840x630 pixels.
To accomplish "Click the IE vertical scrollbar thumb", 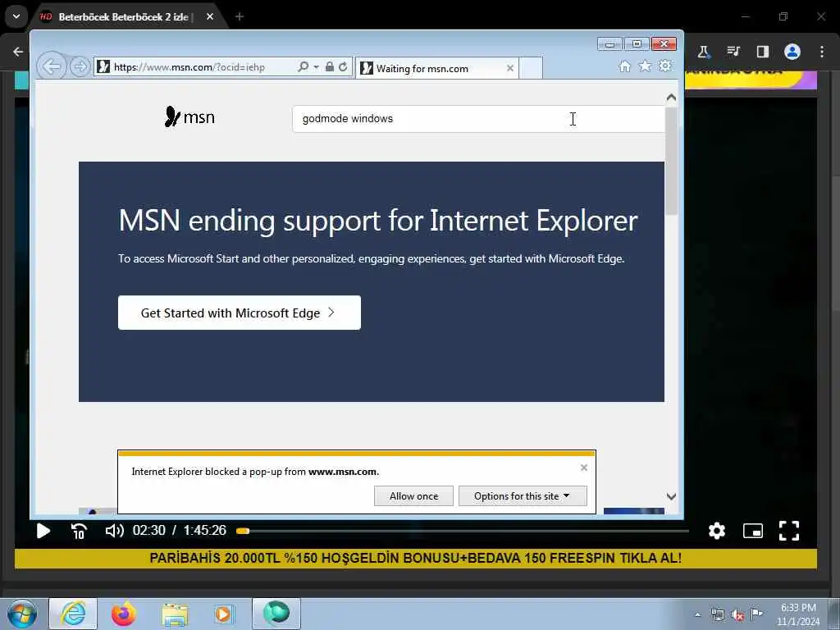I will 671,161.
